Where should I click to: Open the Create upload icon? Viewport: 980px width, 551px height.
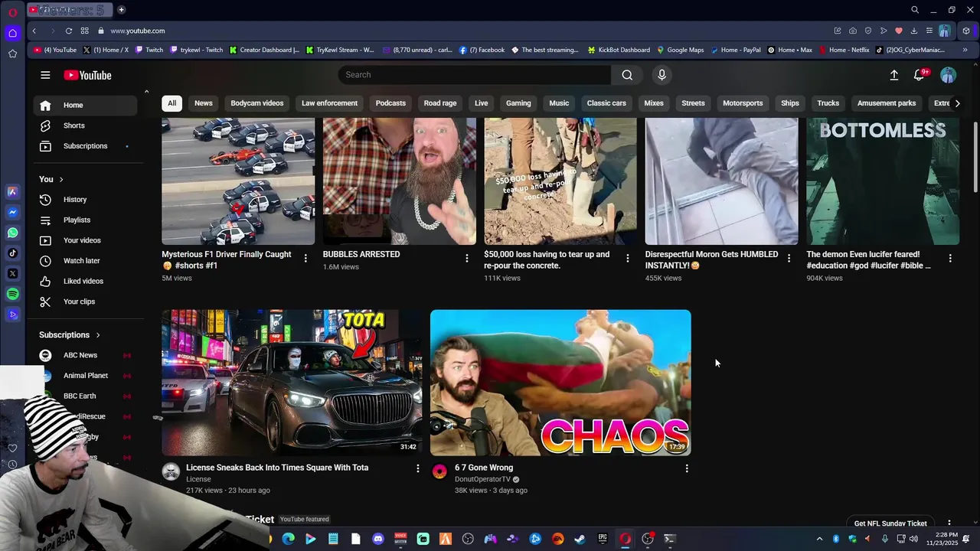coord(893,75)
